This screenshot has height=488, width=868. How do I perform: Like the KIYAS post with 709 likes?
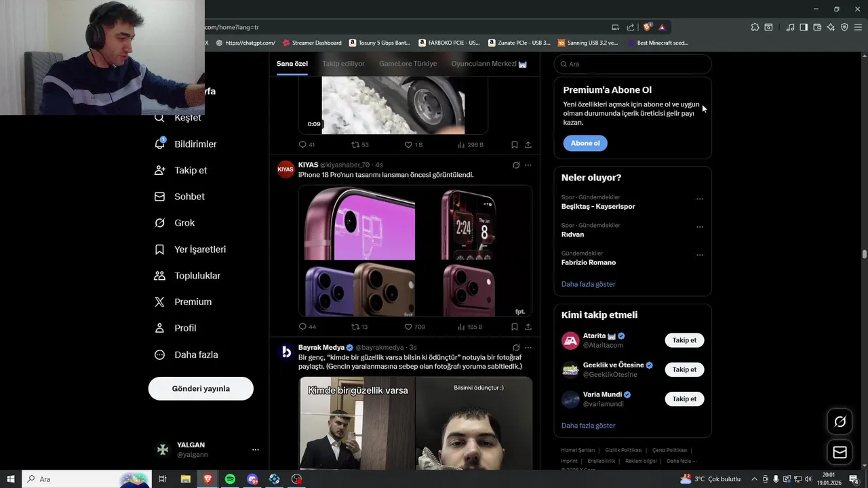click(414, 327)
